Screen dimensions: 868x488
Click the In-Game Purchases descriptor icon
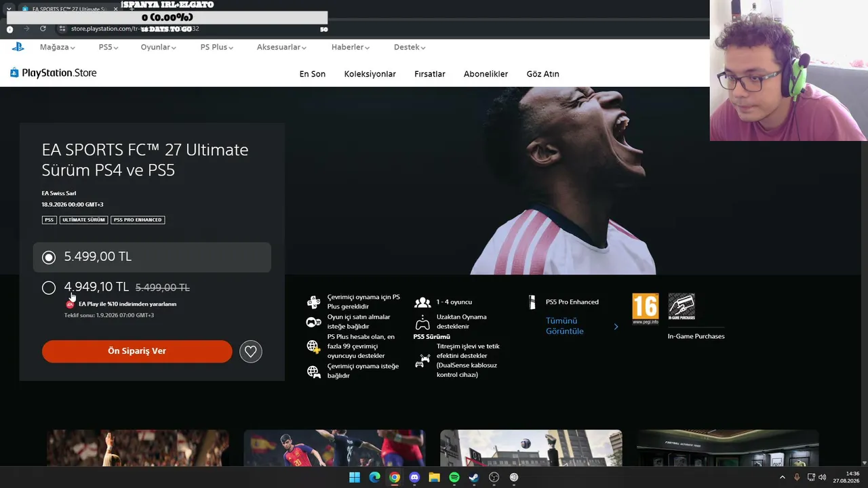pyautogui.click(x=682, y=306)
